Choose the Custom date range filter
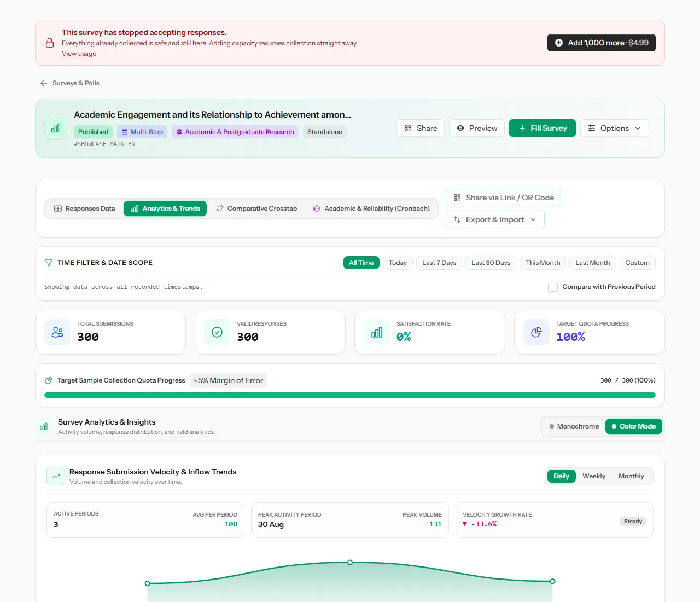The height and width of the screenshot is (602, 700). [x=638, y=263]
